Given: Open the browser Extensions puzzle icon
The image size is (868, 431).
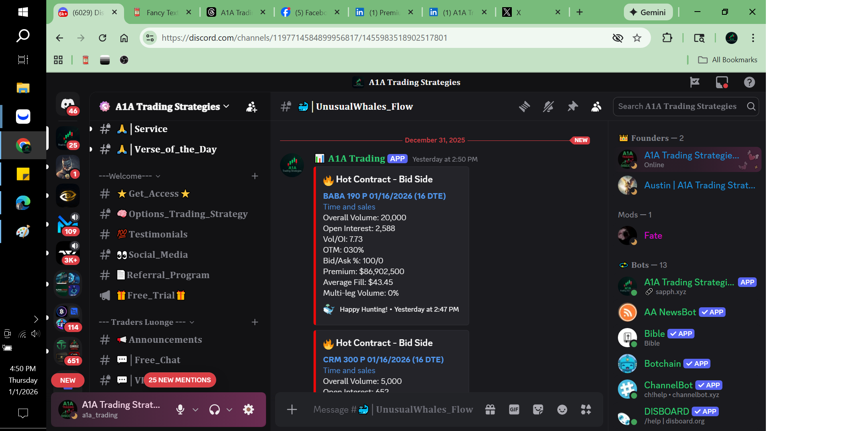Looking at the screenshot, I should point(667,38).
